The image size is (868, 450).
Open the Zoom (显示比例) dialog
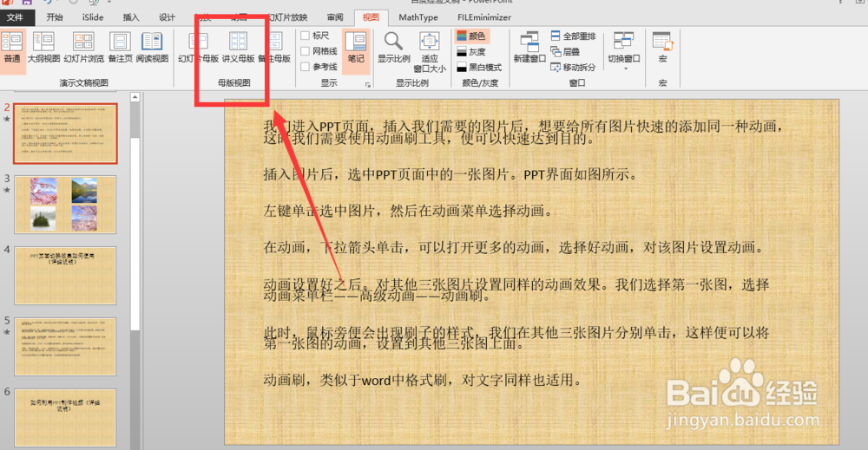(x=393, y=48)
